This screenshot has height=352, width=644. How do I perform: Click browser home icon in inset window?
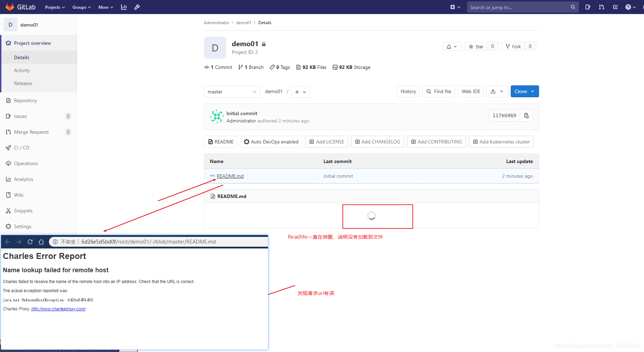pos(41,242)
